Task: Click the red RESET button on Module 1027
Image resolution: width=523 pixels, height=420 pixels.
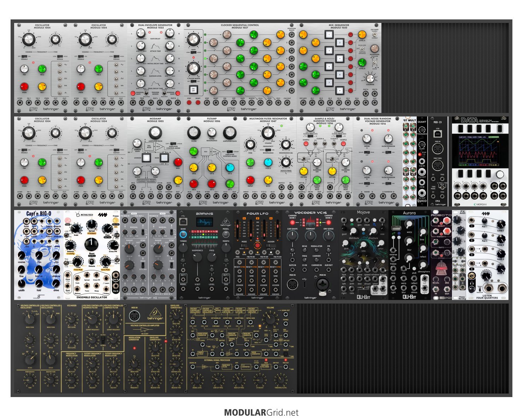Action: click(198, 103)
